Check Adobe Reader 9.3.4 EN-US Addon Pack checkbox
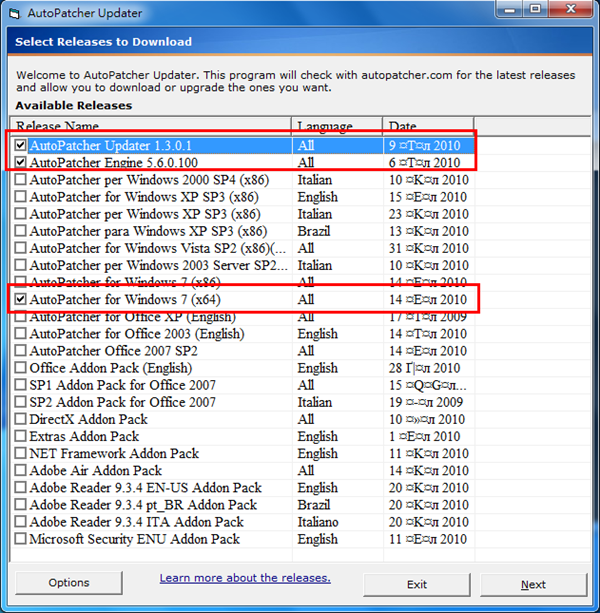This screenshot has height=613, width=600. pos(20,488)
